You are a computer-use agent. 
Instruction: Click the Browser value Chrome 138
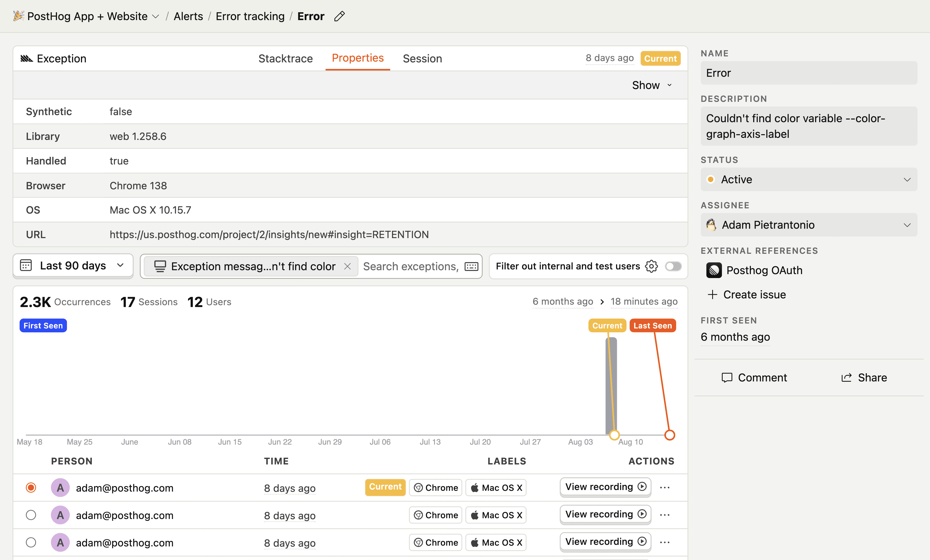[138, 185]
